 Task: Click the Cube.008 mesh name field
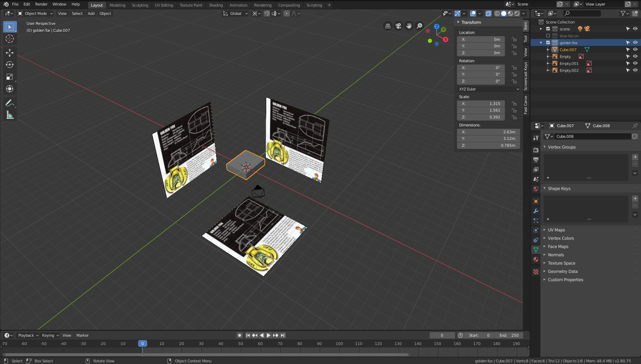(x=592, y=136)
